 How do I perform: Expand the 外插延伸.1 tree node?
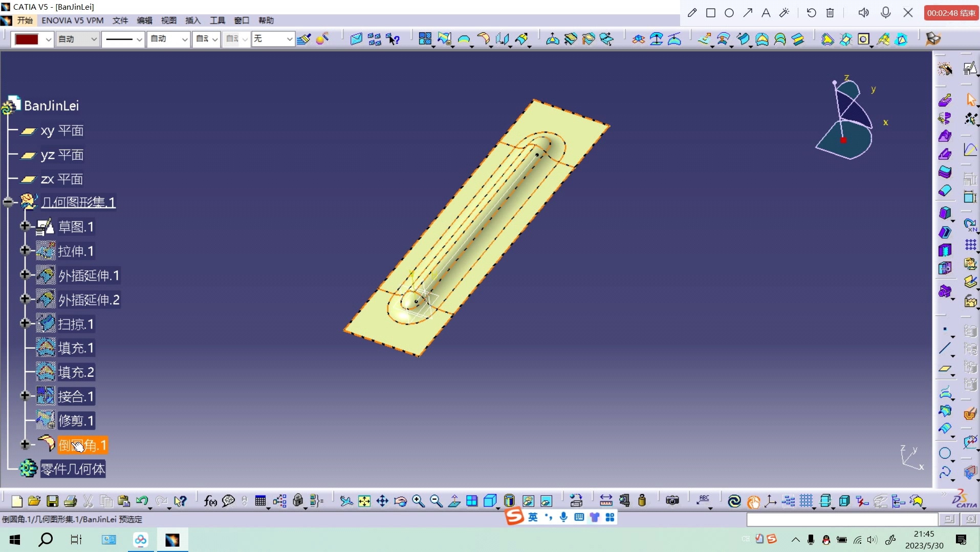[x=25, y=274]
